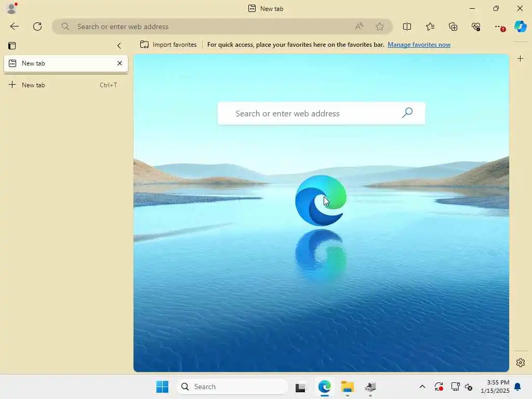
Task: Open the clock showing 3:55 PM
Action: [495, 387]
